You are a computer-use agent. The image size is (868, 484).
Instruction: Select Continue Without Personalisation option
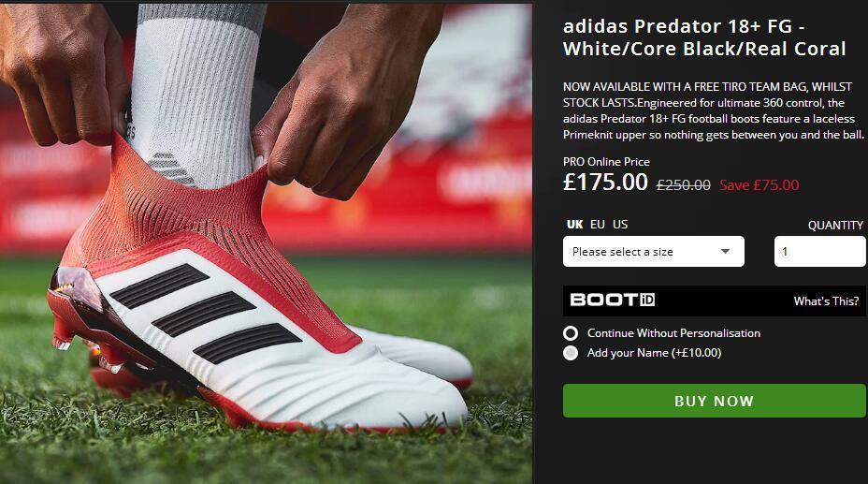point(571,333)
